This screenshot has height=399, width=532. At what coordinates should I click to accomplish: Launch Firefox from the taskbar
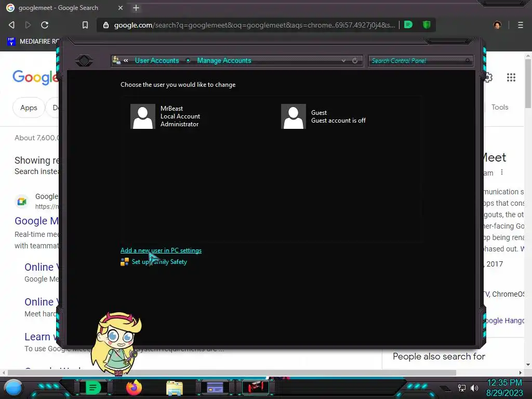[134, 388]
